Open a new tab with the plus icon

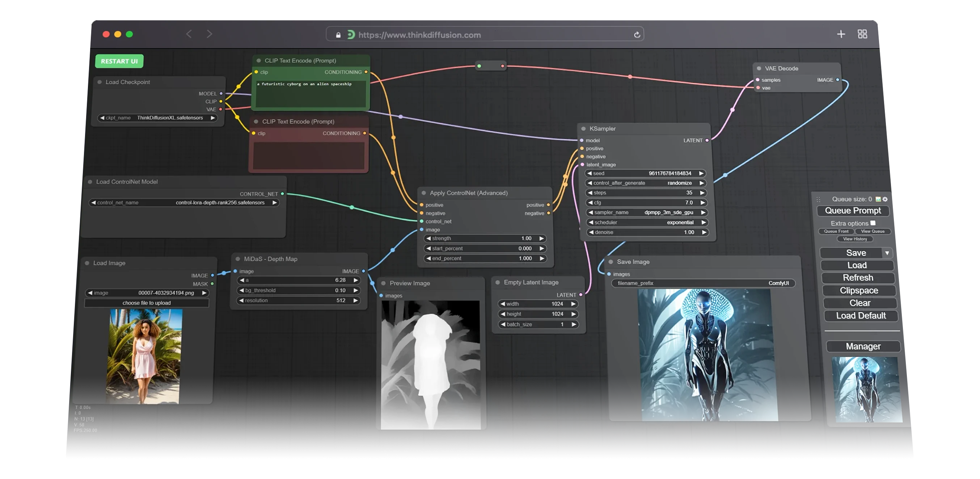point(841,34)
